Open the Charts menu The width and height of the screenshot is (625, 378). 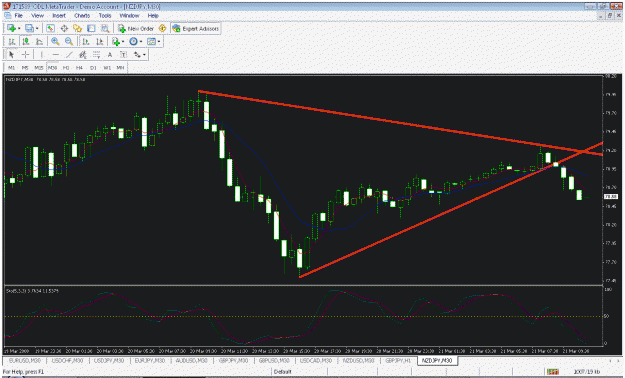click(82, 16)
